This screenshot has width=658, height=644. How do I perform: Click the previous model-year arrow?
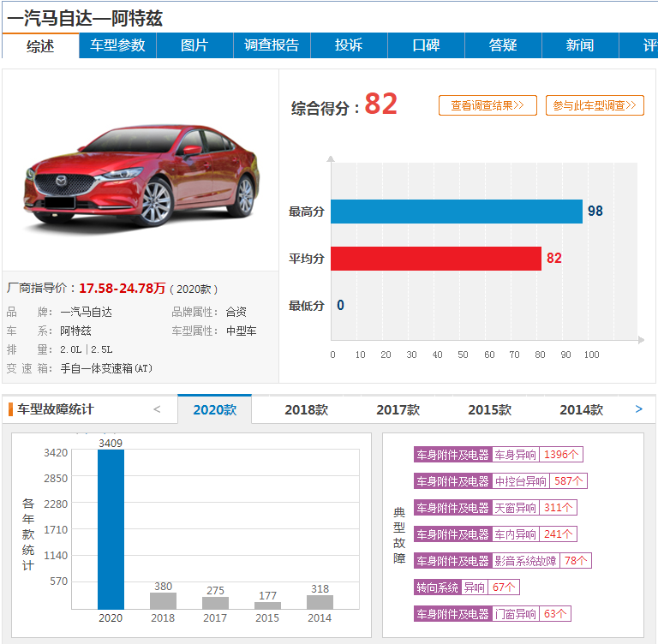click(157, 409)
